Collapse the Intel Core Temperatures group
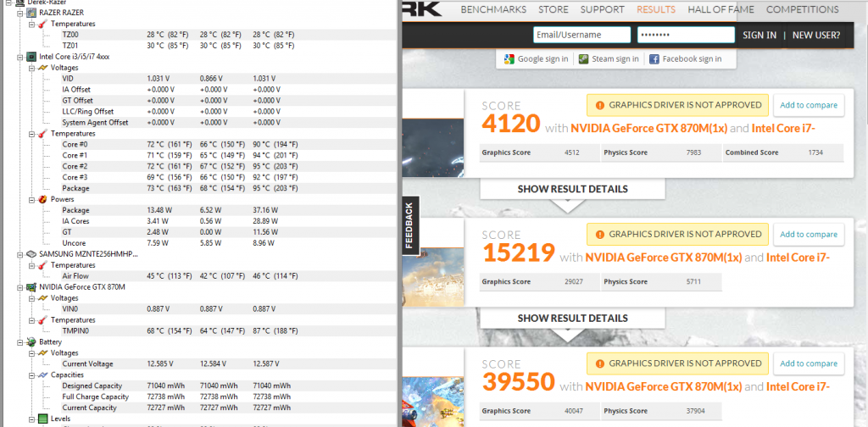Screen dimensions: 868x427 31,133
